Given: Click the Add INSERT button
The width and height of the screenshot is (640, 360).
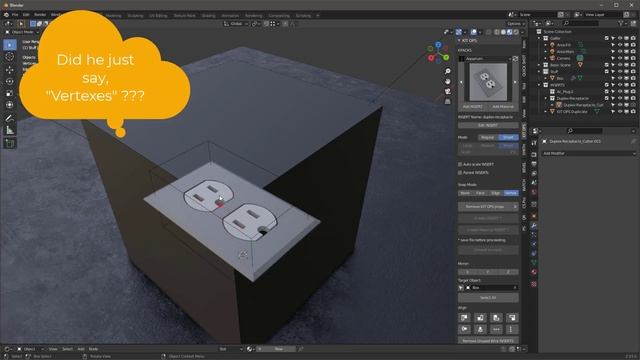Looking at the screenshot, I should (473, 107).
